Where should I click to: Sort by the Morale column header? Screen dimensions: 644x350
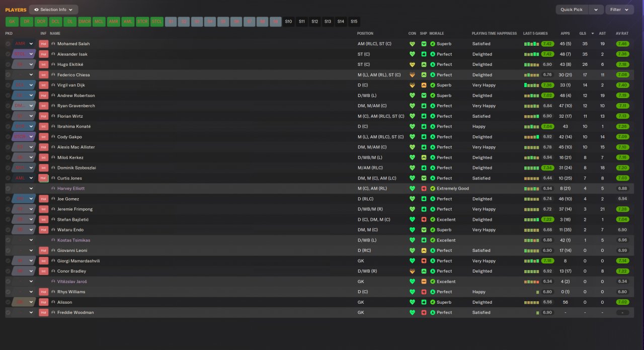point(437,34)
